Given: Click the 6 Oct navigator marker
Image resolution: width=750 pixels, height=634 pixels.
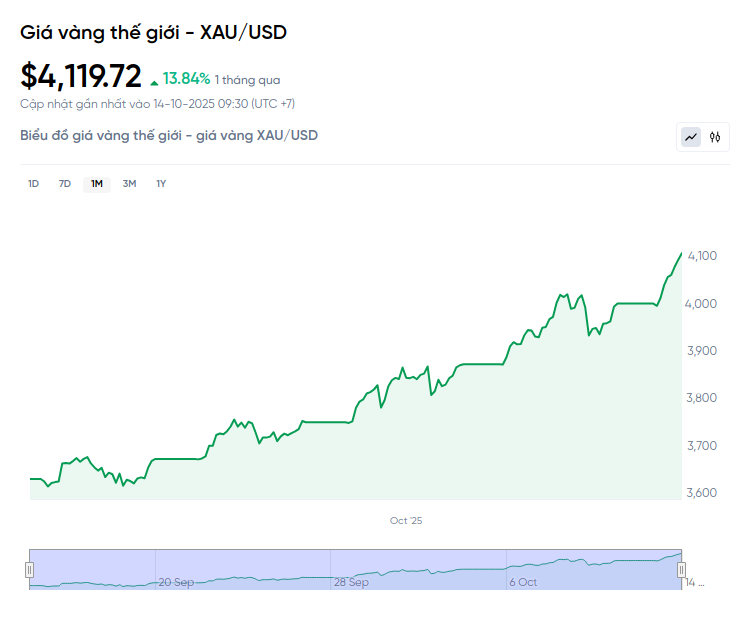Looking at the screenshot, I should click(523, 581).
